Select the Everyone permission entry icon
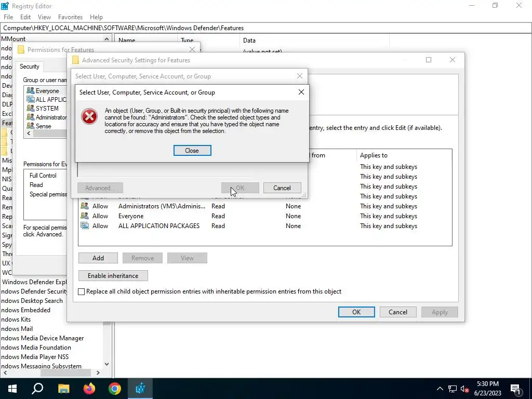This screenshot has height=399, width=532. (x=85, y=216)
